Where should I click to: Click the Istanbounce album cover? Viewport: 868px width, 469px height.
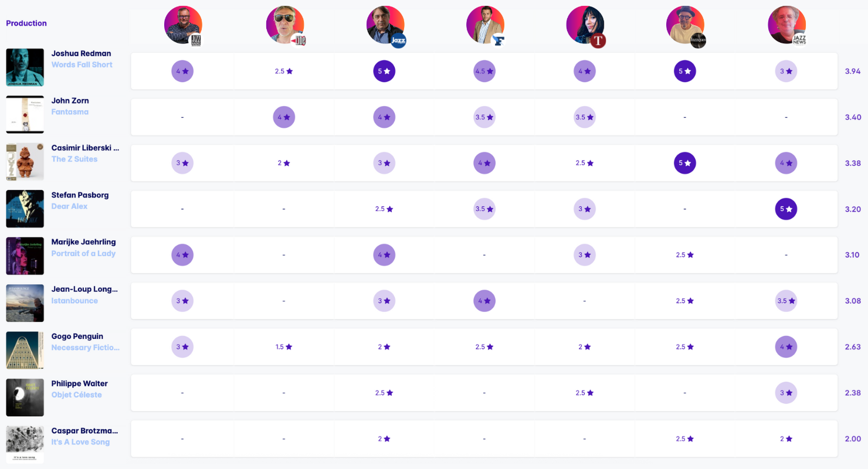[25, 303]
